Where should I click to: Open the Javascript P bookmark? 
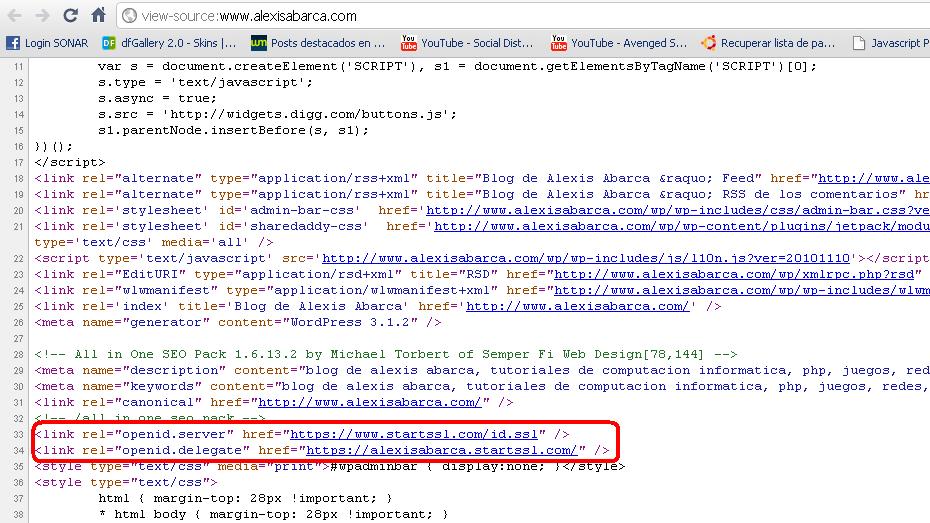click(x=891, y=43)
